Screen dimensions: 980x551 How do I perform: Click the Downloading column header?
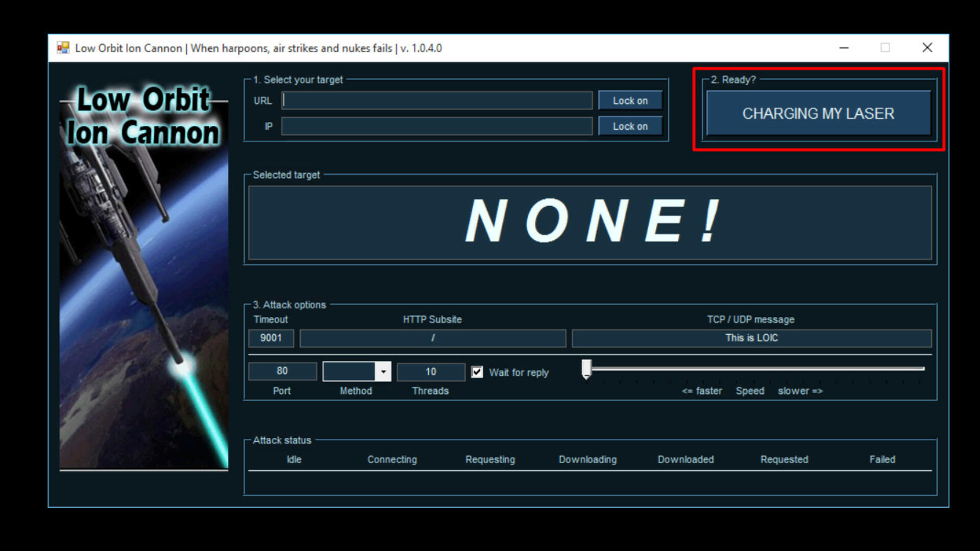587,459
